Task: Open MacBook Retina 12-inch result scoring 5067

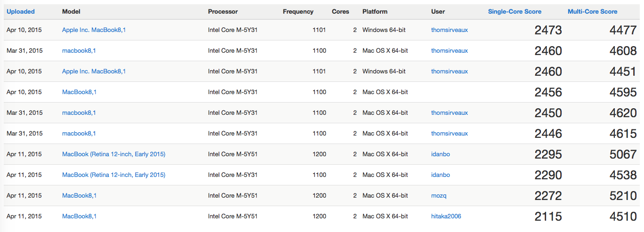Action: coord(113,154)
